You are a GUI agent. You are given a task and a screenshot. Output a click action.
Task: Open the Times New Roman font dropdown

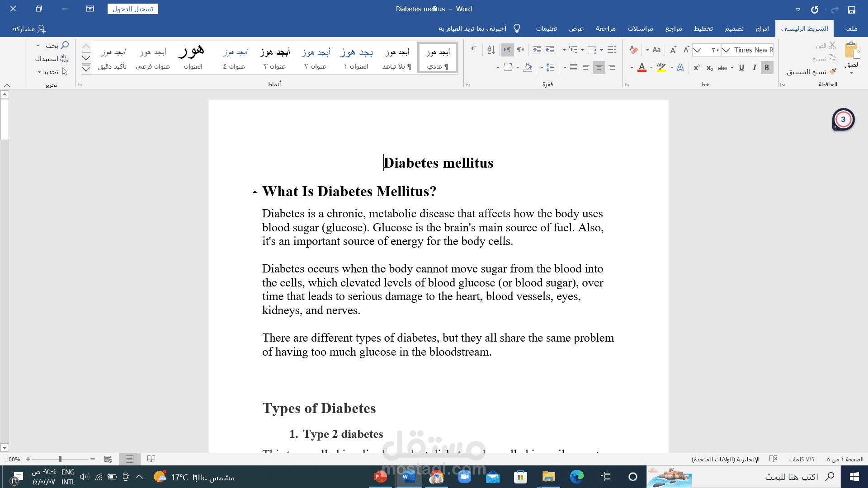pos(726,50)
